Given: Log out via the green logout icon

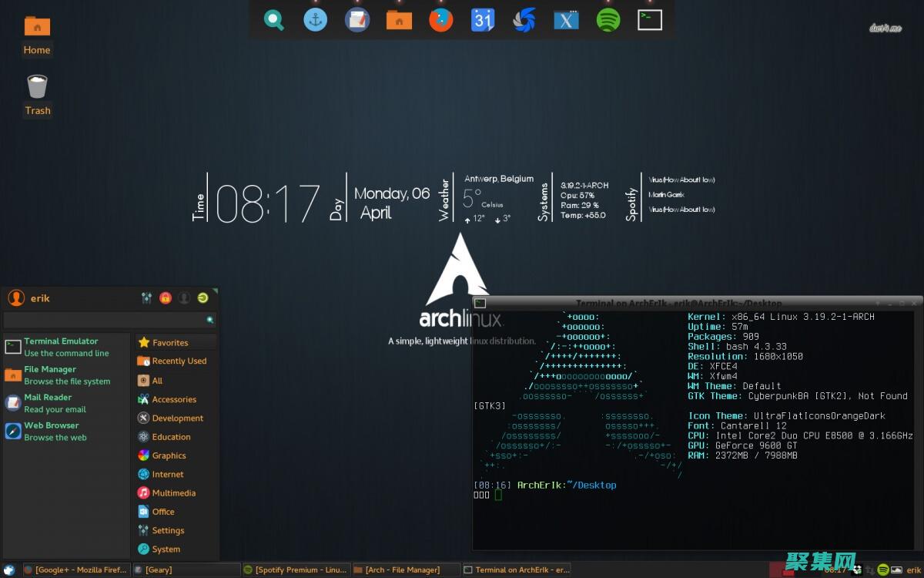Looking at the screenshot, I should pyautogui.click(x=202, y=297).
